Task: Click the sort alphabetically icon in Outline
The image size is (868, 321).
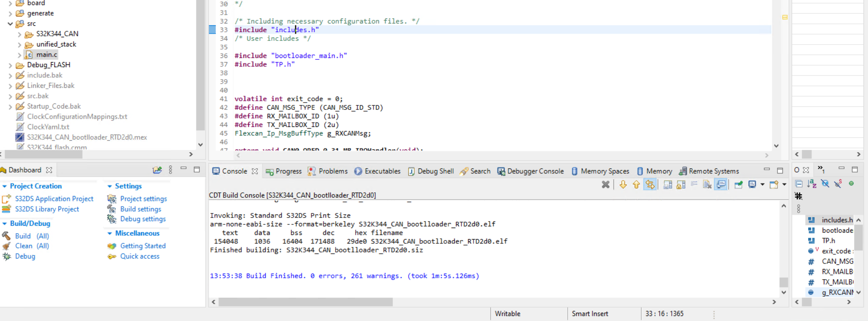Action: point(812,184)
